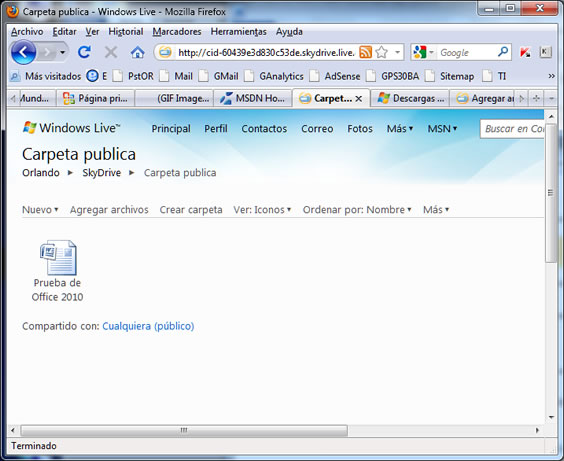Switch to the Descargas tab

(x=410, y=98)
